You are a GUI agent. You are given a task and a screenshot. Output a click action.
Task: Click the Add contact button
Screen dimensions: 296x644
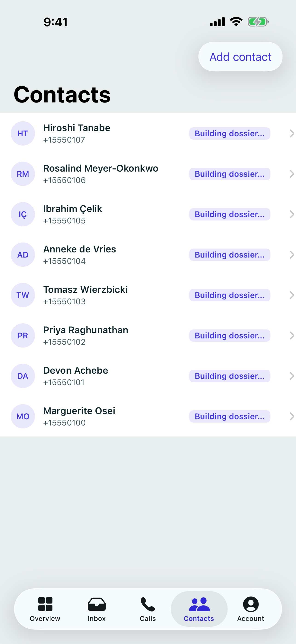pyautogui.click(x=240, y=57)
